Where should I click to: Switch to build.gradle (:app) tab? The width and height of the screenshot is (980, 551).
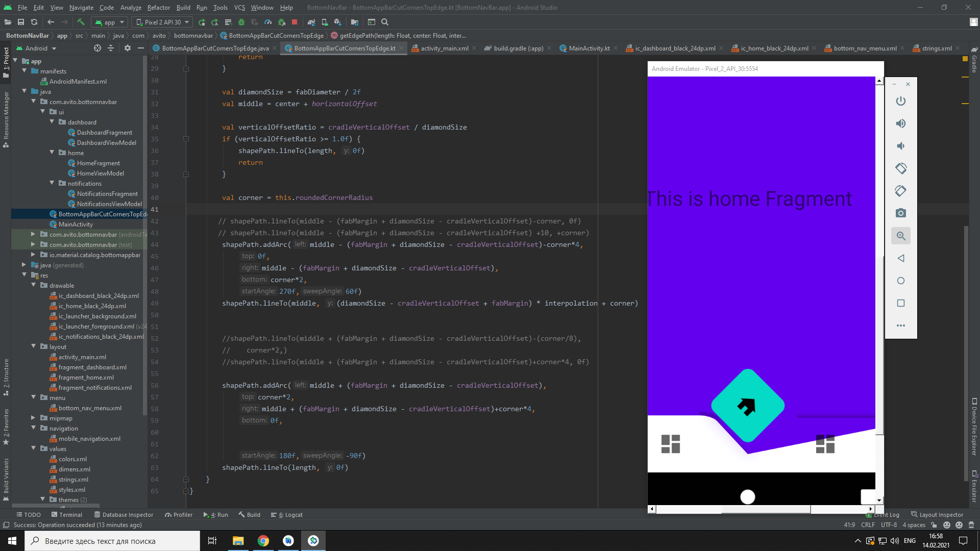[518, 48]
